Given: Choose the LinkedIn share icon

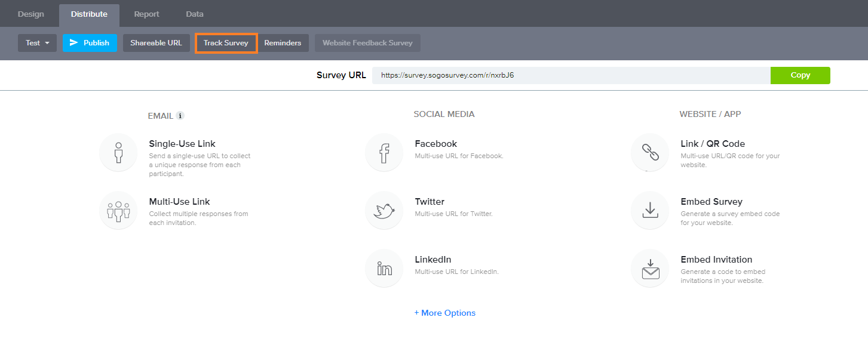Looking at the screenshot, I should pyautogui.click(x=384, y=269).
